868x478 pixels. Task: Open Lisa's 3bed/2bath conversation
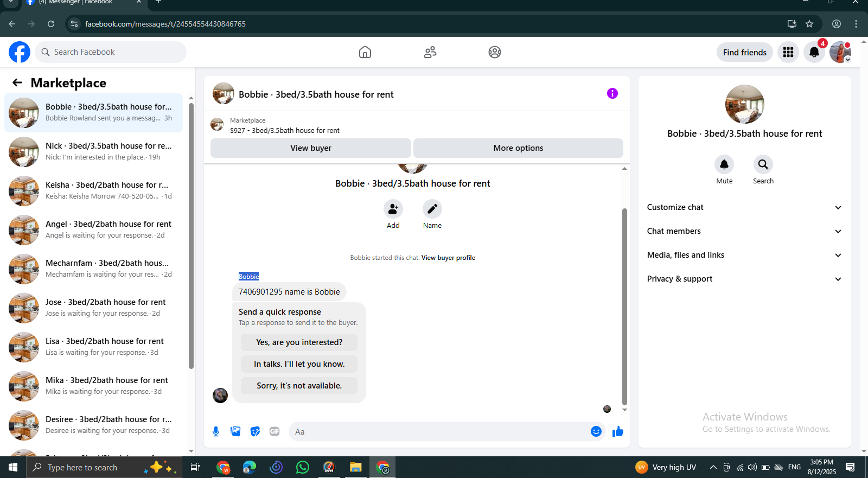pyautogui.click(x=93, y=347)
